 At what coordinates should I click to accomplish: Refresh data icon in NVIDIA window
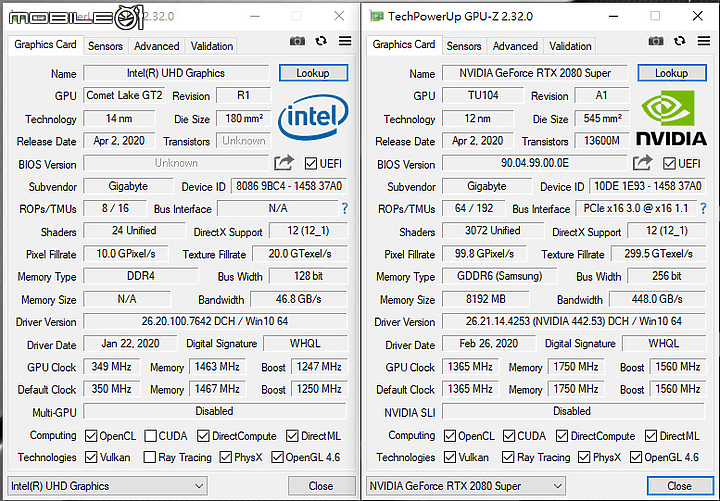tap(680, 41)
